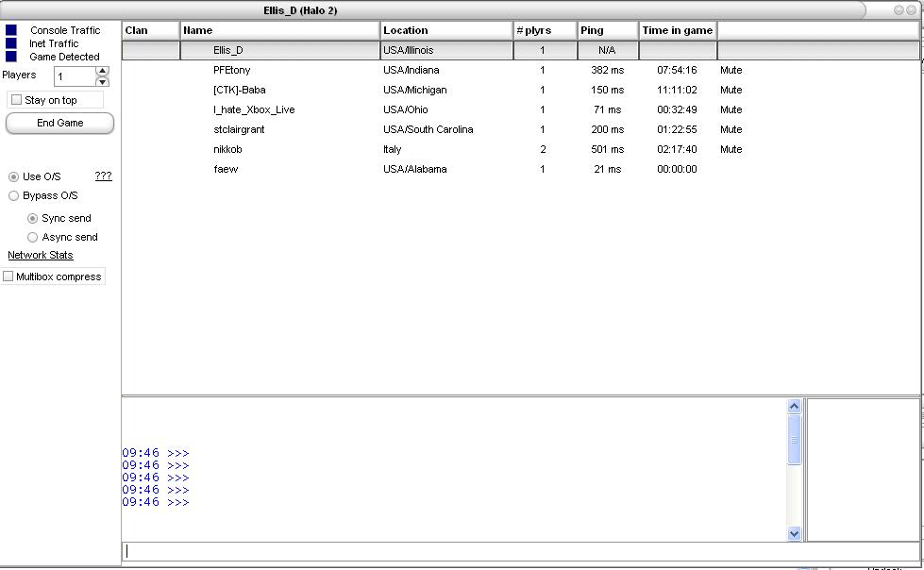This screenshot has height=570, width=924.
Task: Increase Players count with up arrow
Action: click(104, 70)
